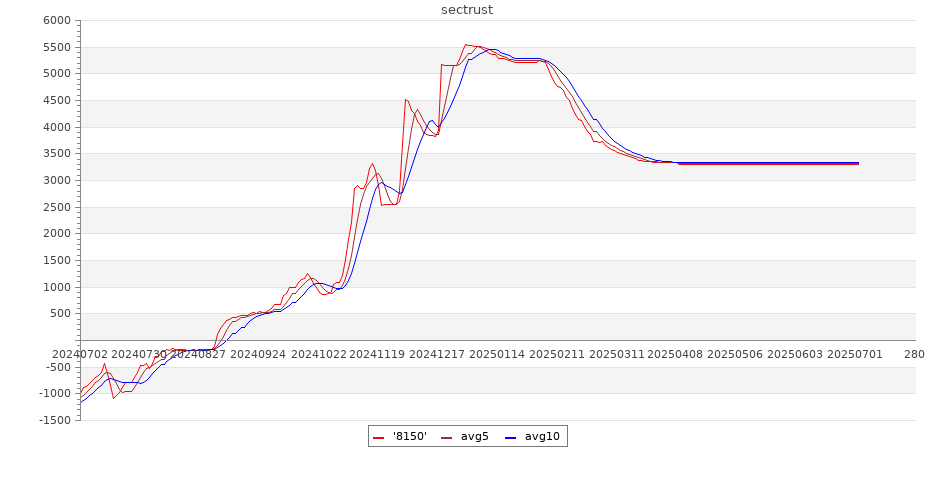
Task: Click the 6000 y-axis label
Action: tap(57, 20)
